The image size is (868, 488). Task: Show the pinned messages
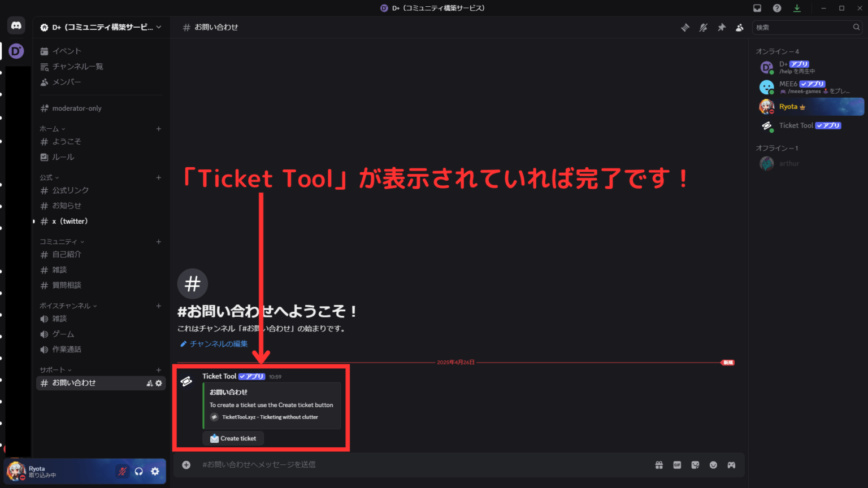pyautogui.click(x=722, y=27)
